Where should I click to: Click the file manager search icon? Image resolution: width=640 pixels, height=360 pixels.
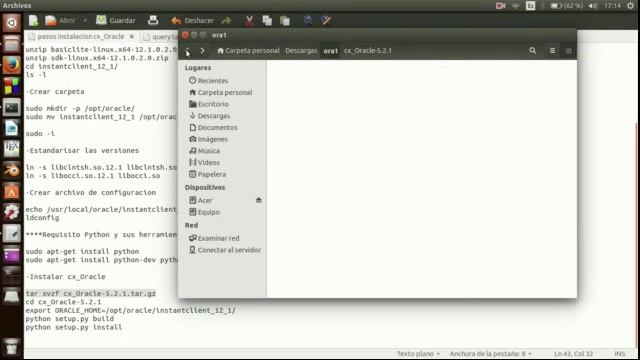point(533,51)
